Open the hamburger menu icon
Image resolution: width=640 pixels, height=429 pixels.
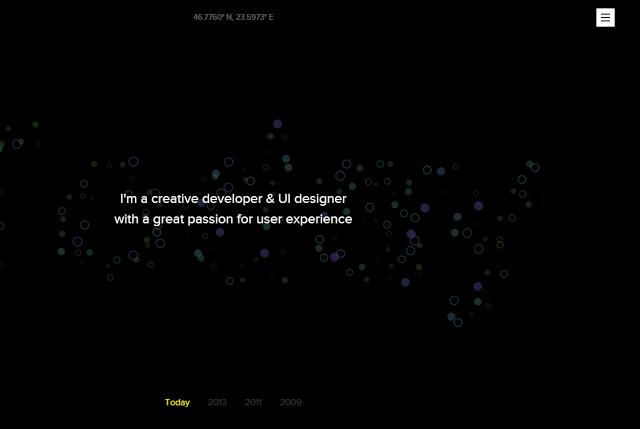tap(605, 18)
